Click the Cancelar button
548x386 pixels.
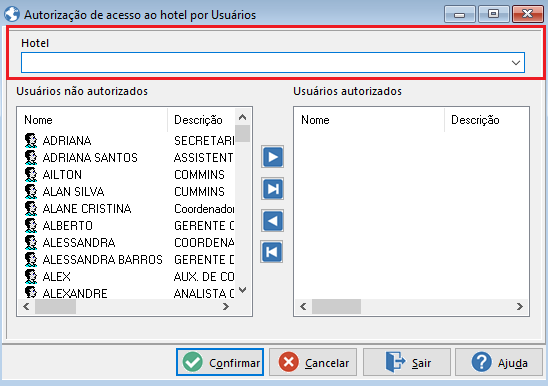pos(313,362)
